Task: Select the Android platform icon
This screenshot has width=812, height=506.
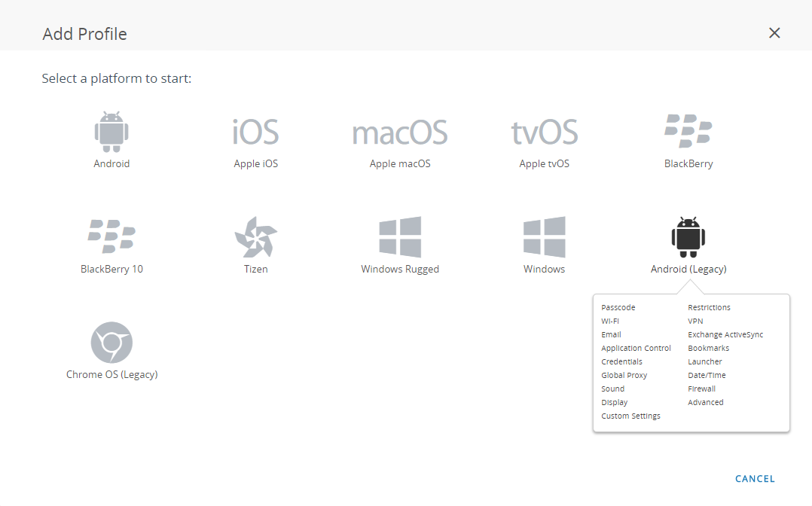Action: (111, 132)
